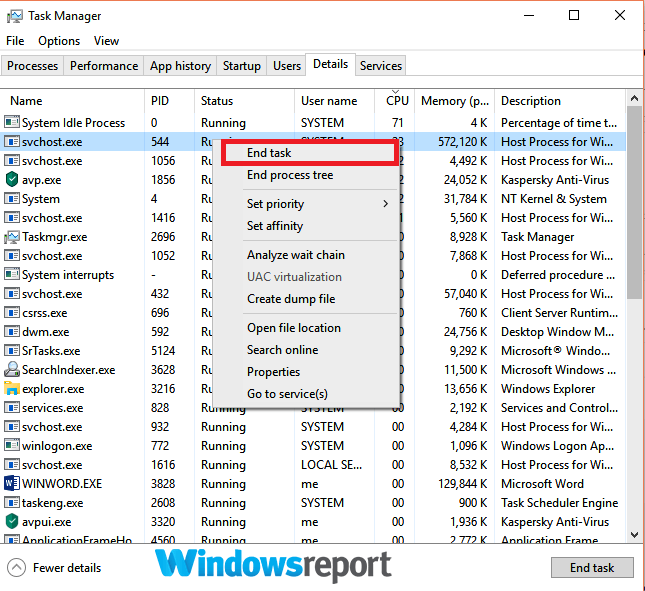Image resolution: width=645 pixels, height=591 pixels.
Task: Click the System Idle Process icon
Action: click(x=12, y=122)
